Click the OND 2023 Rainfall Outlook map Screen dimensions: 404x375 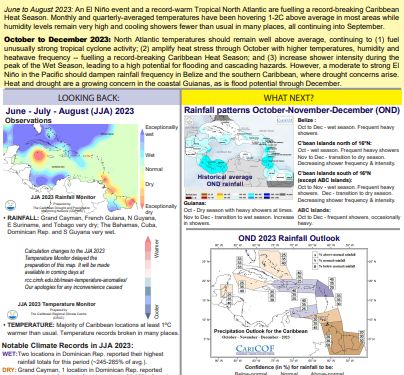(289, 302)
